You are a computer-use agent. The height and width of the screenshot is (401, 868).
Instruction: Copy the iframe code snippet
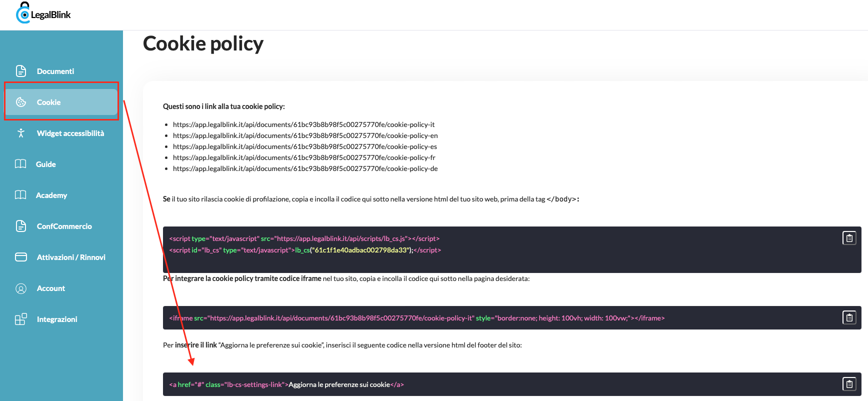pyautogui.click(x=849, y=317)
